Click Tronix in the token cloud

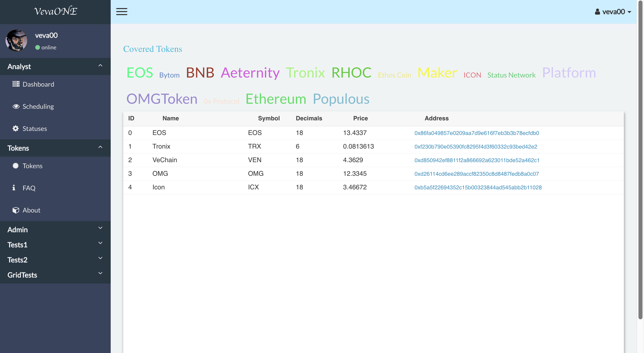tap(305, 73)
